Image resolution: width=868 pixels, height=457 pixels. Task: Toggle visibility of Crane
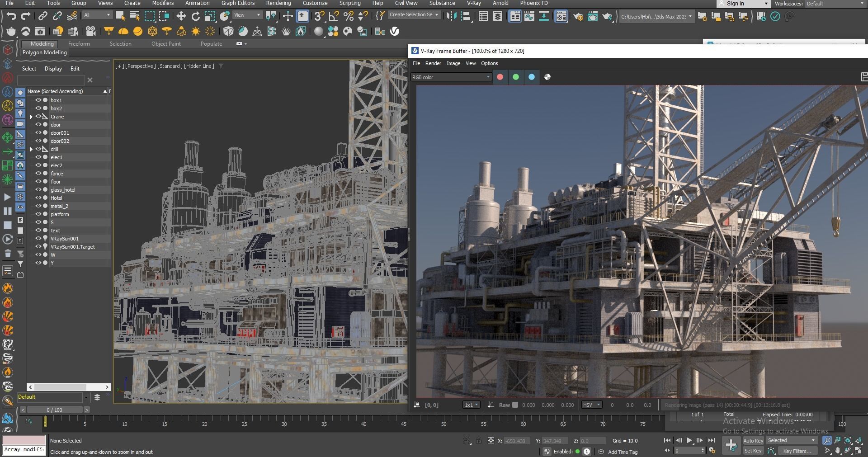click(38, 117)
